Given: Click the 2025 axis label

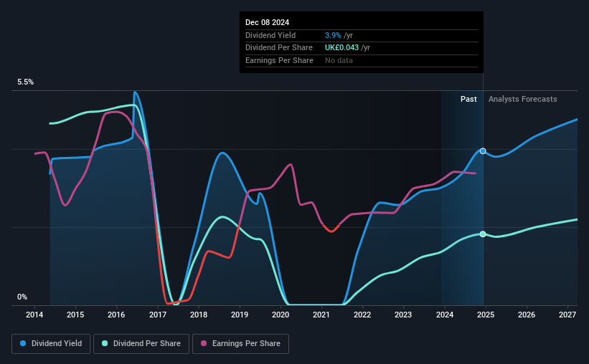Looking at the screenshot, I should [486, 315].
